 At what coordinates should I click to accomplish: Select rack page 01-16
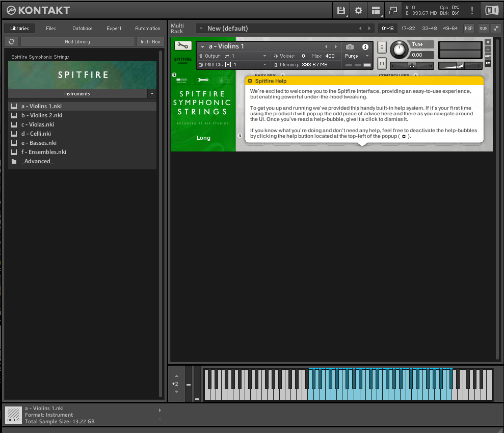pos(388,29)
